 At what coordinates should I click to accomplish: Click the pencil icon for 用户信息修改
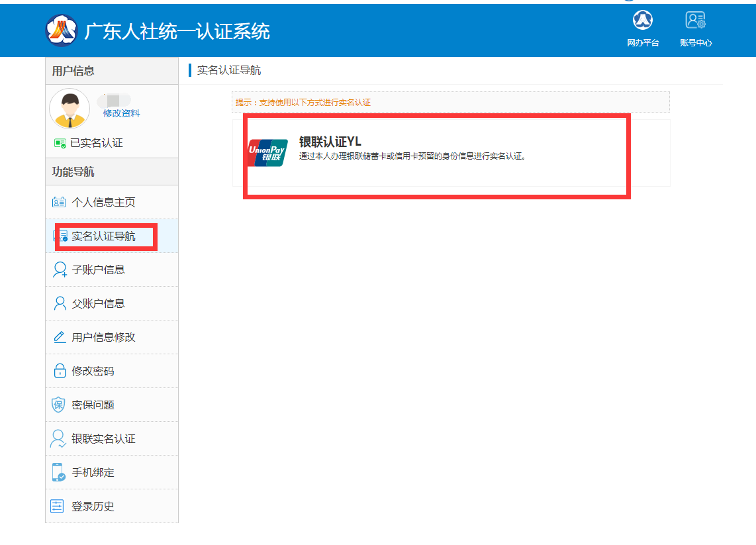[x=59, y=338]
